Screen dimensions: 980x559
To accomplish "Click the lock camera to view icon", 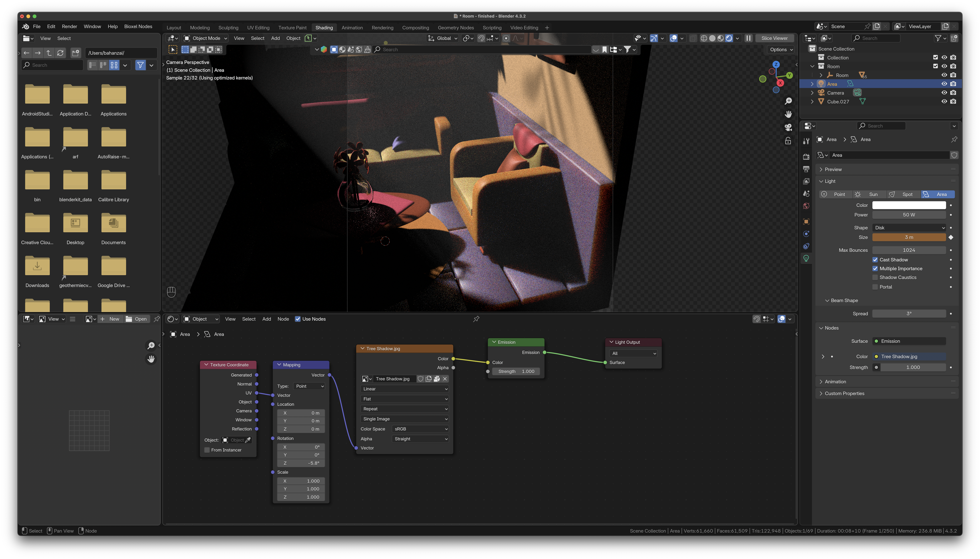I will pos(788,141).
